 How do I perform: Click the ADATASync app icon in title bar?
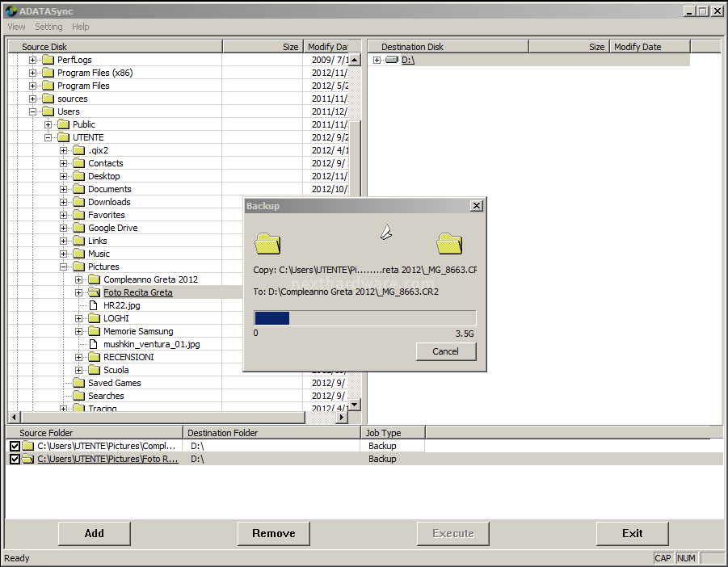click(11, 11)
